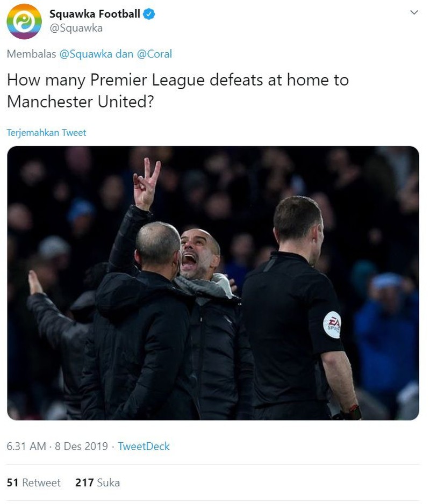The width and height of the screenshot is (430, 504).
Task: View the 217 Suka likes list
Action: coord(97,483)
